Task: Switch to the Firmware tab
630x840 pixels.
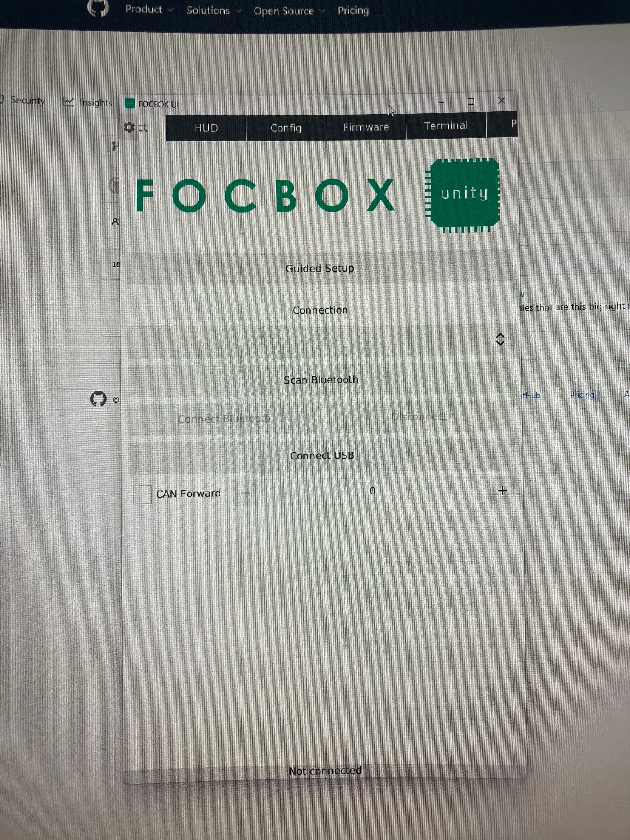Action: [x=366, y=127]
